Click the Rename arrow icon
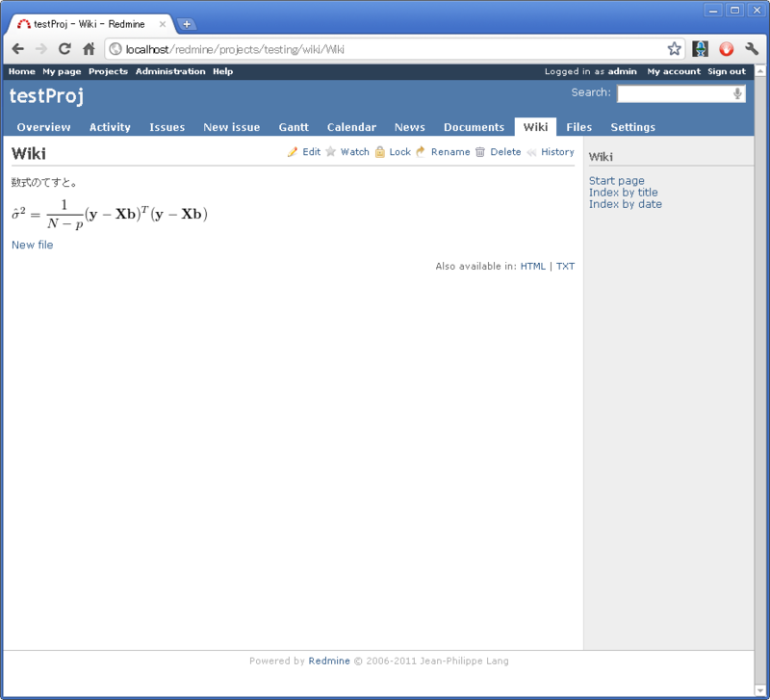Screen dimensions: 770x700 click(421, 152)
